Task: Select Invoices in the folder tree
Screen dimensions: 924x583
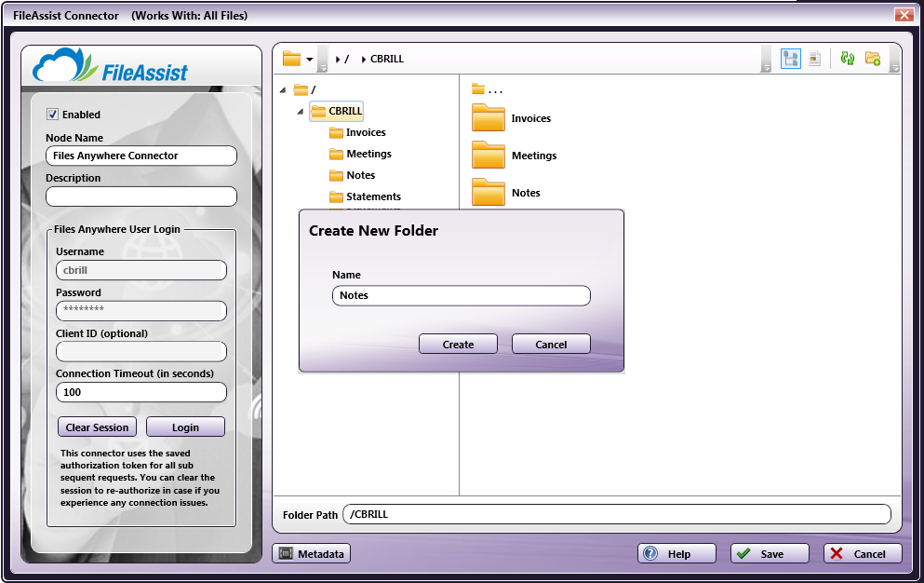Action: (x=366, y=132)
